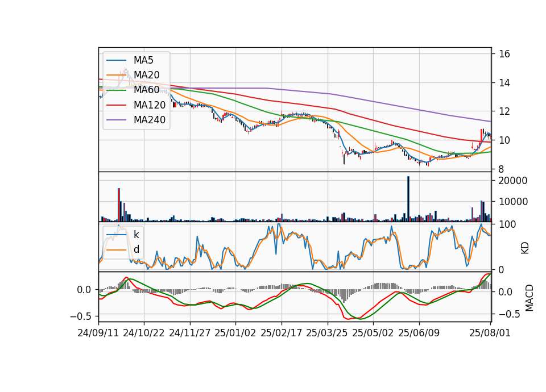This screenshot has height=392, width=546.
Task: Click the 24/09/11 date tick label
Action: 98,333
